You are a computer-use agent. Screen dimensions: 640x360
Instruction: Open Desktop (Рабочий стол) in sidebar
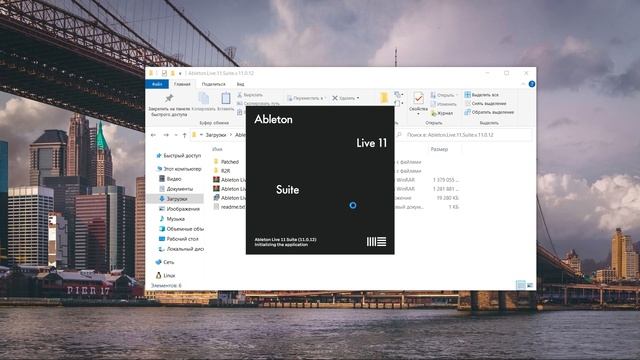178,239
